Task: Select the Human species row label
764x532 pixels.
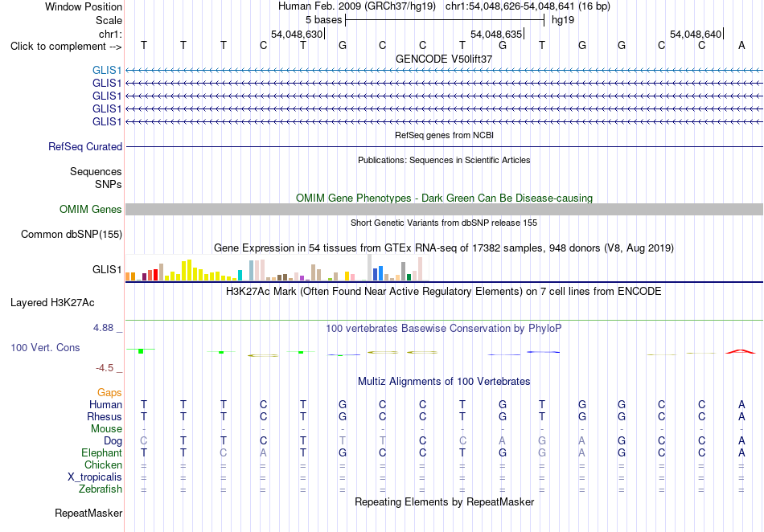Action: (x=105, y=404)
